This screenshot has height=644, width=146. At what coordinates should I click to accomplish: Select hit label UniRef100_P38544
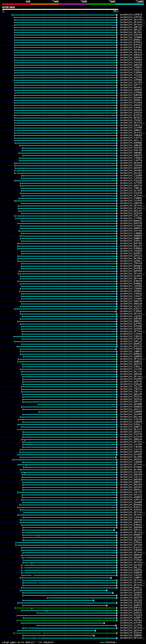click(x=131, y=349)
